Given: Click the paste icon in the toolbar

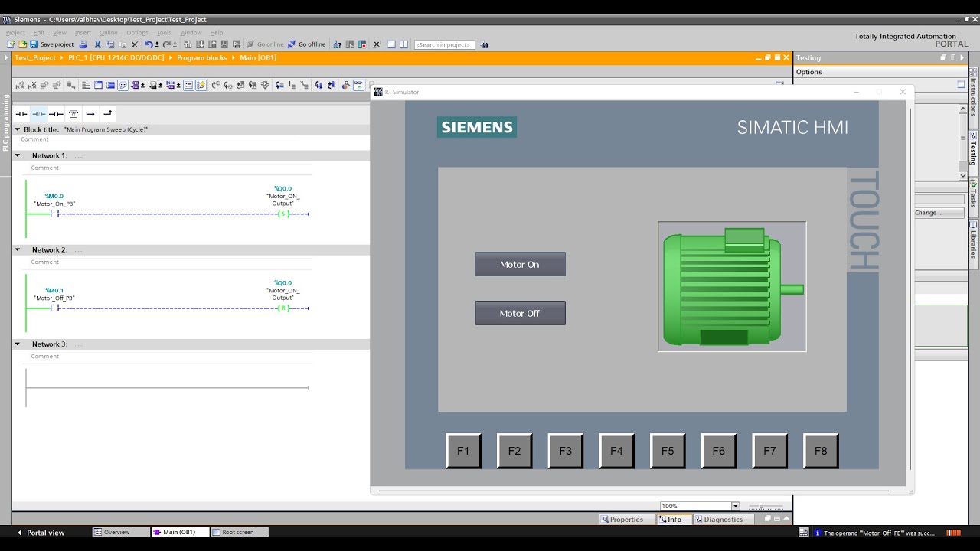Looking at the screenshot, I should pos(122,44).
